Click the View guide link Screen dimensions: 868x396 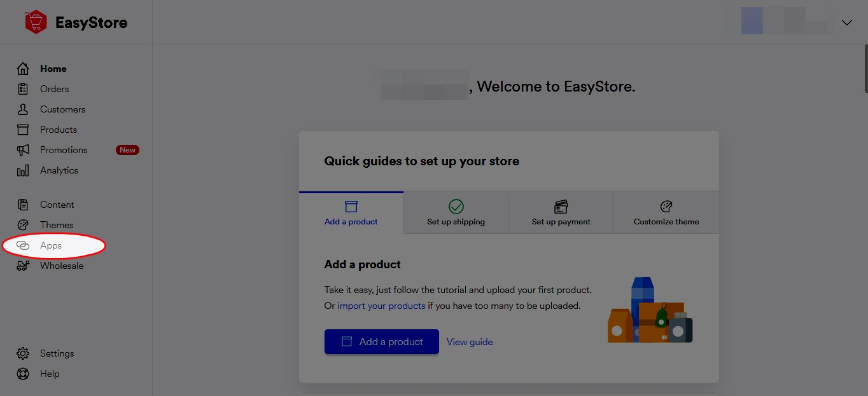[470, 341]
